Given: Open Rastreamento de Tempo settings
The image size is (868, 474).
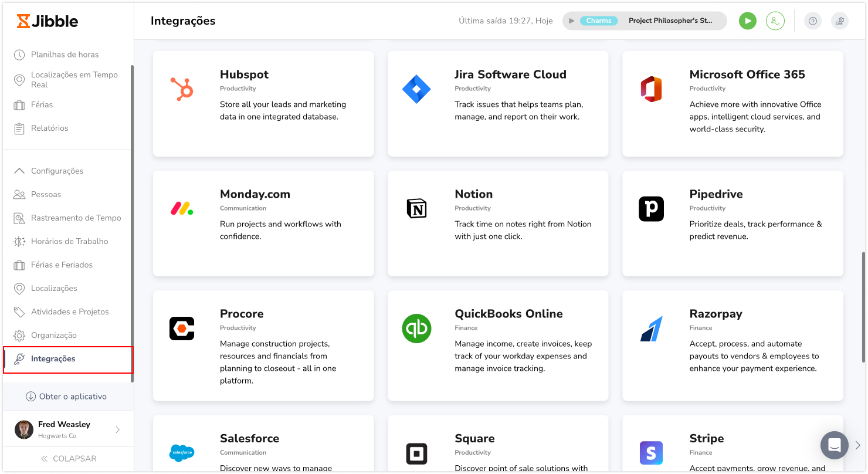Looking at the screenshot, I should tap(76, 218).
